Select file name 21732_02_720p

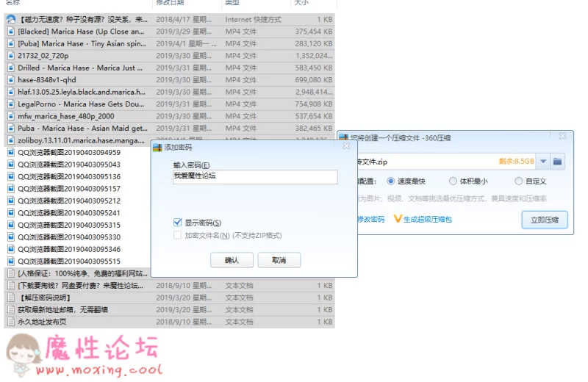43,56
